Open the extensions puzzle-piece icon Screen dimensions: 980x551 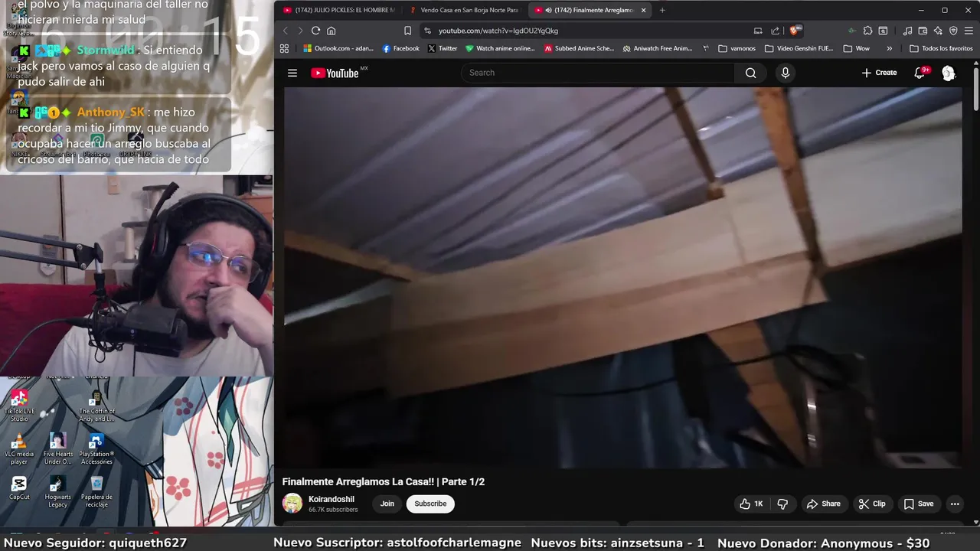pyautogui.click(x=867, y=31)
